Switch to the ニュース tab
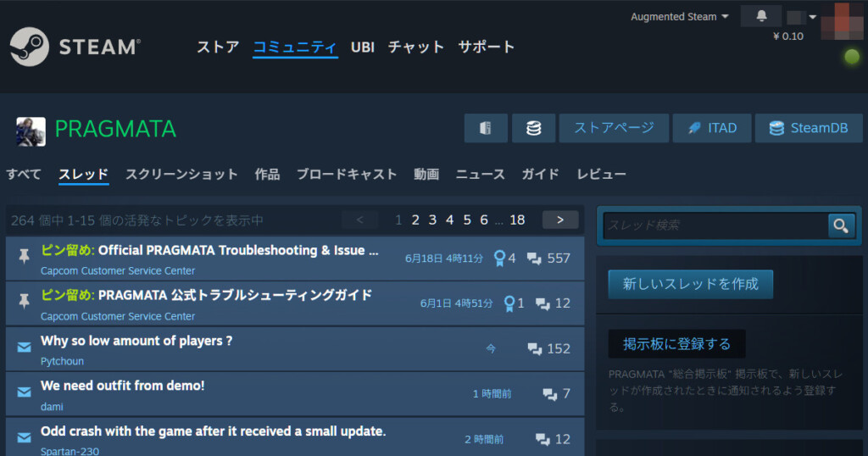 point(480,175)
